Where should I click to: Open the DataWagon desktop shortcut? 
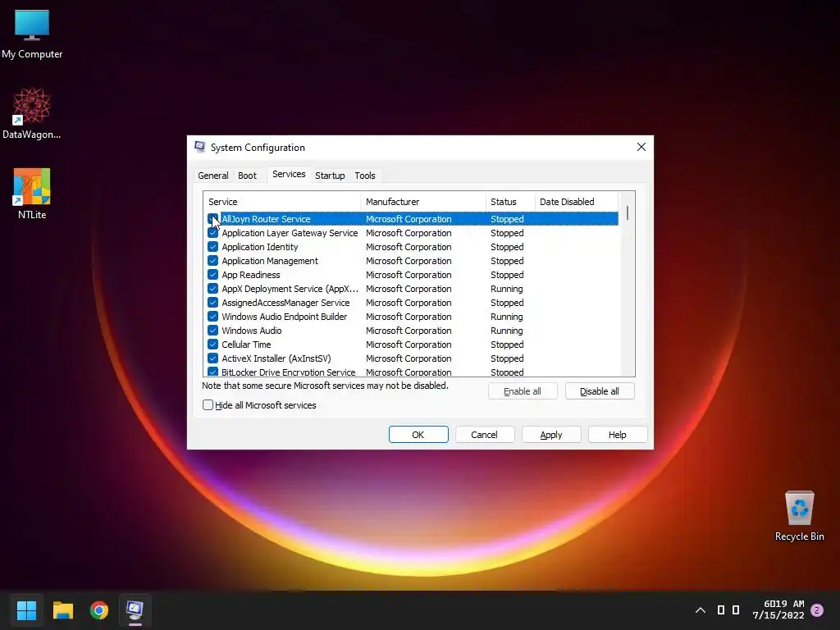coord(32,113)
